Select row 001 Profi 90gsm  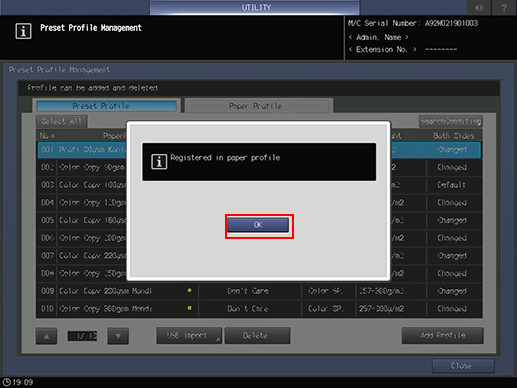[x=259, y=150]
